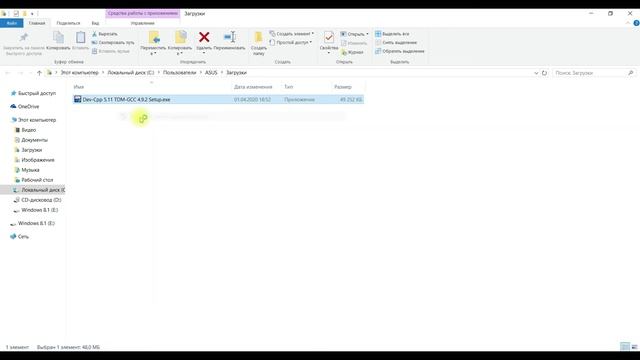Screen dimensions: 640x360
Task: Create a folder with Создать папку icon
Action: [258, 38]
